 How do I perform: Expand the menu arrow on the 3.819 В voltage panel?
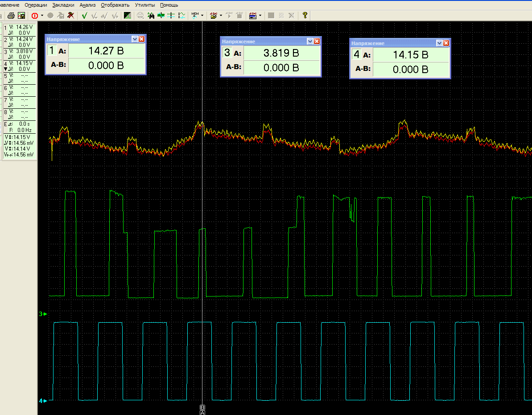click(x=310, y=41)
